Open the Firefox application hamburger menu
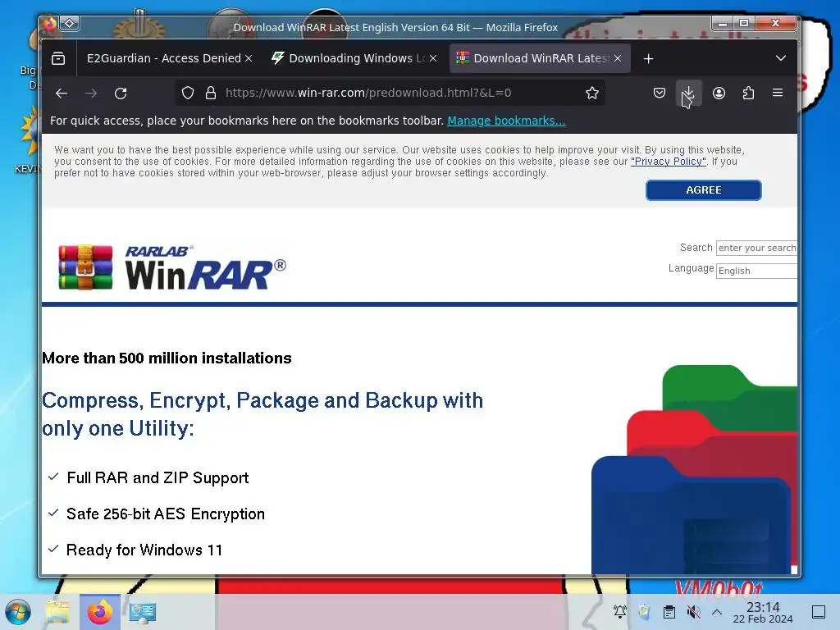The image size is (840, 630). pos(778,93)
